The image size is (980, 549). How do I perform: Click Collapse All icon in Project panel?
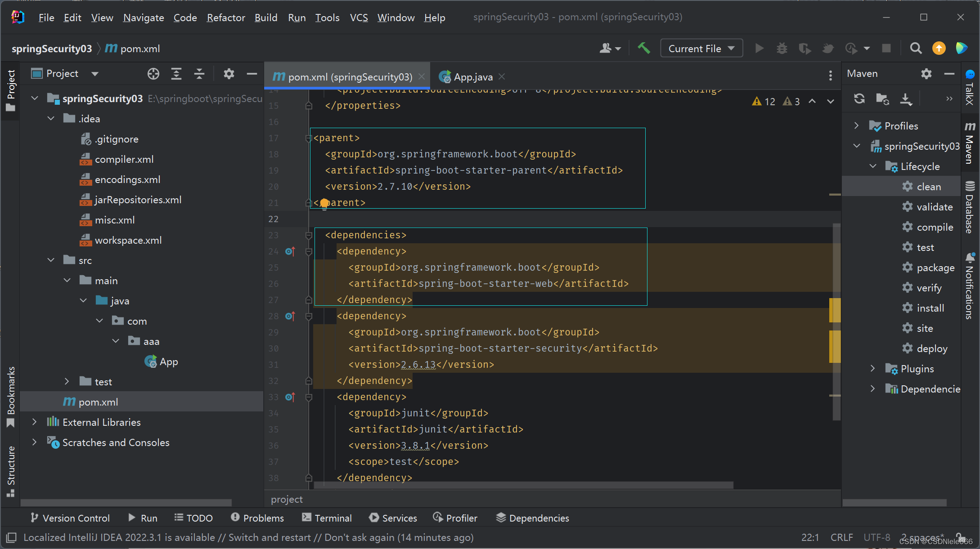199,74
